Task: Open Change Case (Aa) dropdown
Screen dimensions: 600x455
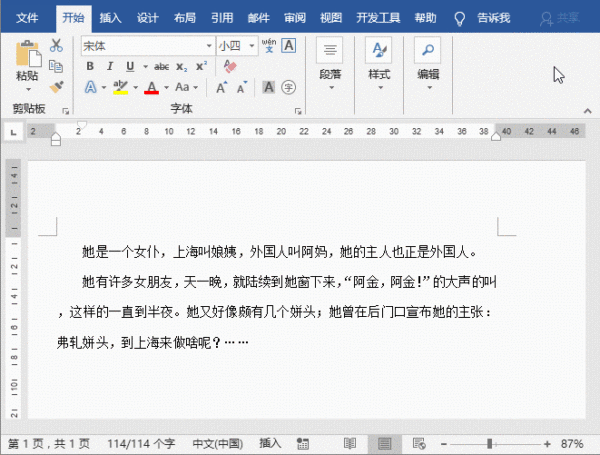Action: (x=187, y=87)
